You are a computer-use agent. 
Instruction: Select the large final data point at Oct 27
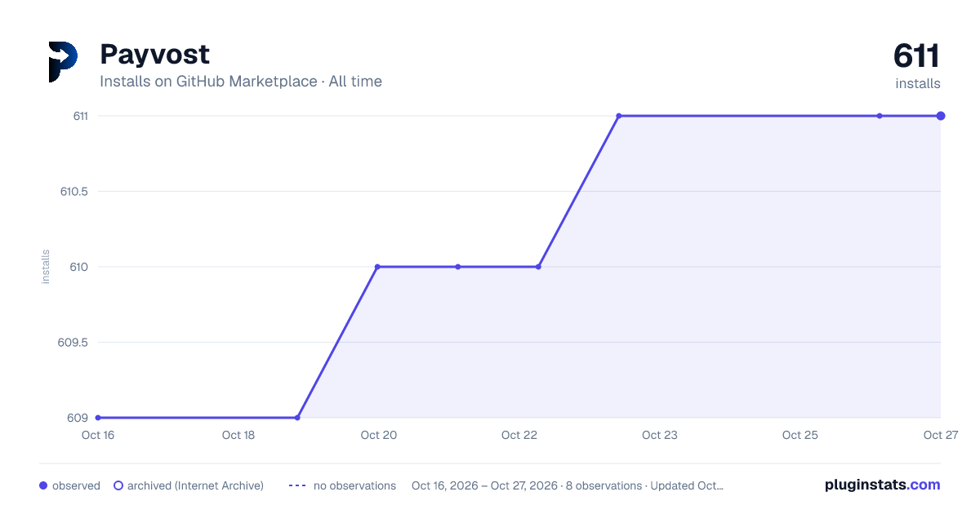pyautogui.click(x=941, y=116)
